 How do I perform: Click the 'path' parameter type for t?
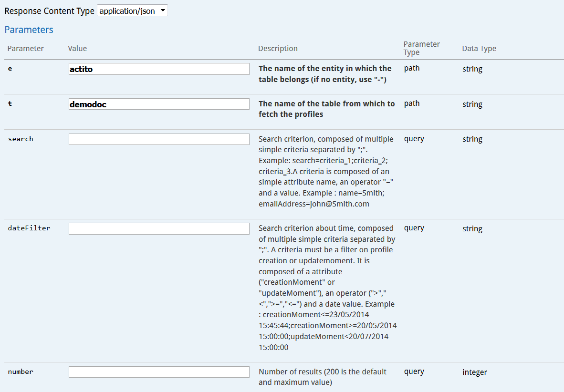click(x=411, y=103)
